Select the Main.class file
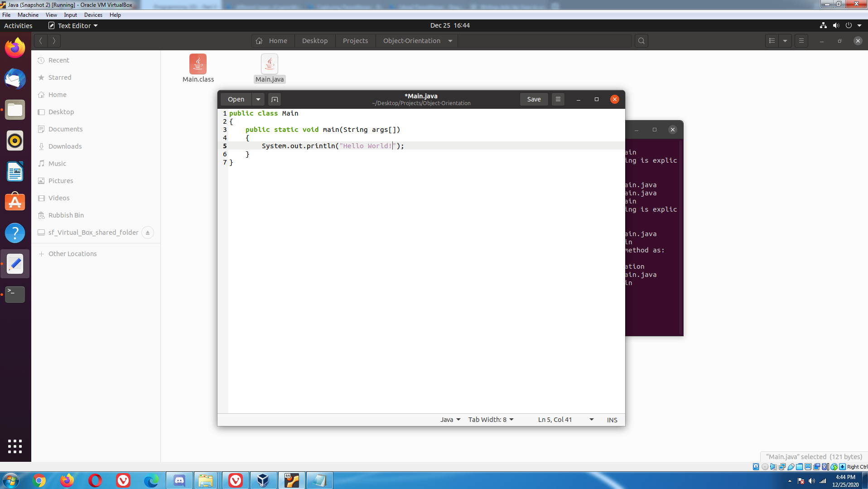Screen dimensions: 868x489 pyautogui.click(x=198, y=68)
